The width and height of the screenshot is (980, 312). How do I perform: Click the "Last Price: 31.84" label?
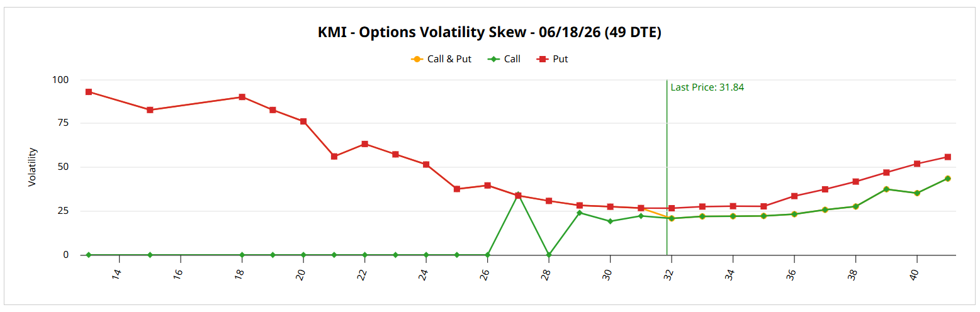point(707,87)
